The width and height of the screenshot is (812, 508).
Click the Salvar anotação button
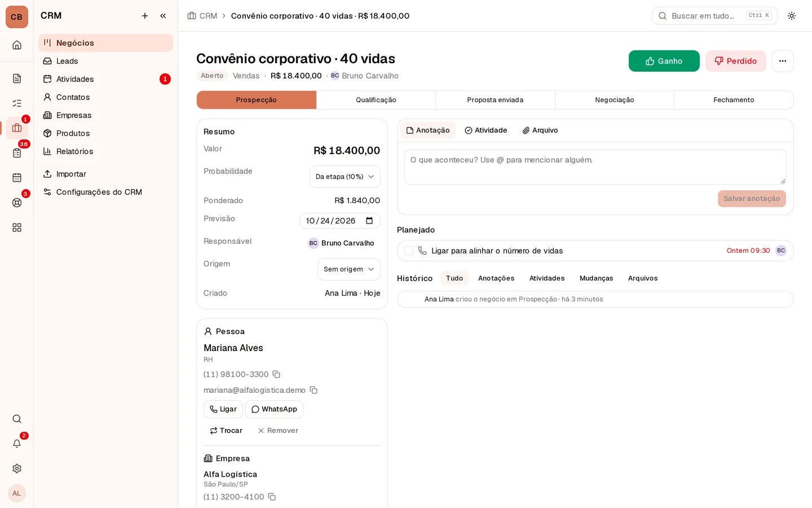tap(752, 199)
